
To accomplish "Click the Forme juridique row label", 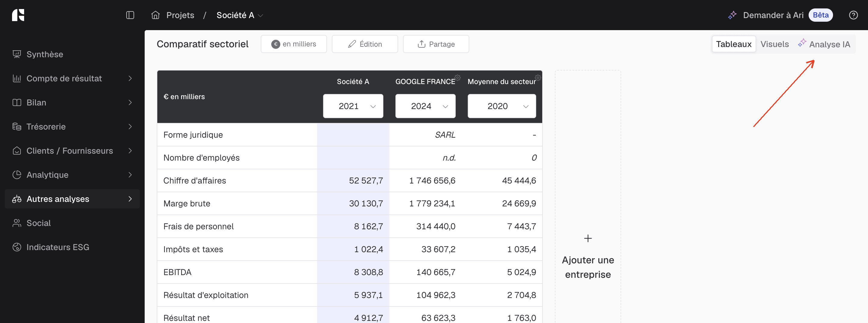I will click(193, 135).
